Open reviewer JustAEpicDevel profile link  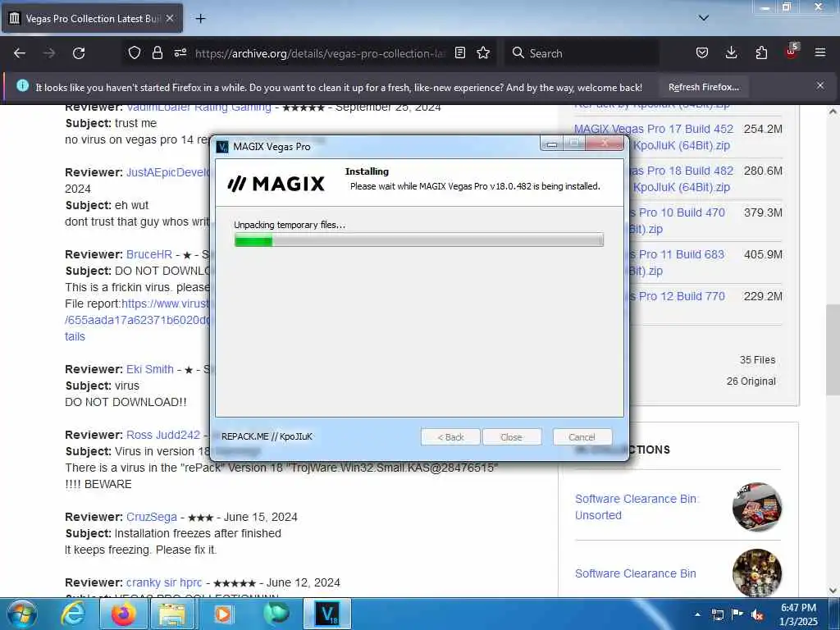pos(168,172)
